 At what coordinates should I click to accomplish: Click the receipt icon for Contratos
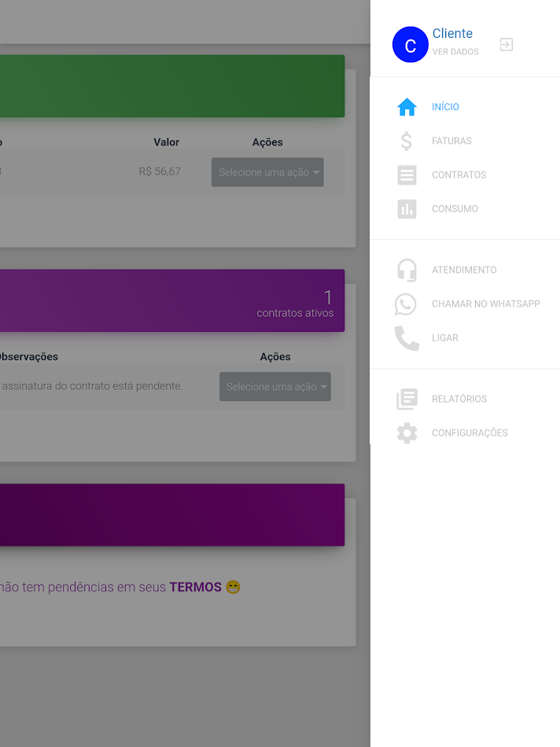[407, 175]
